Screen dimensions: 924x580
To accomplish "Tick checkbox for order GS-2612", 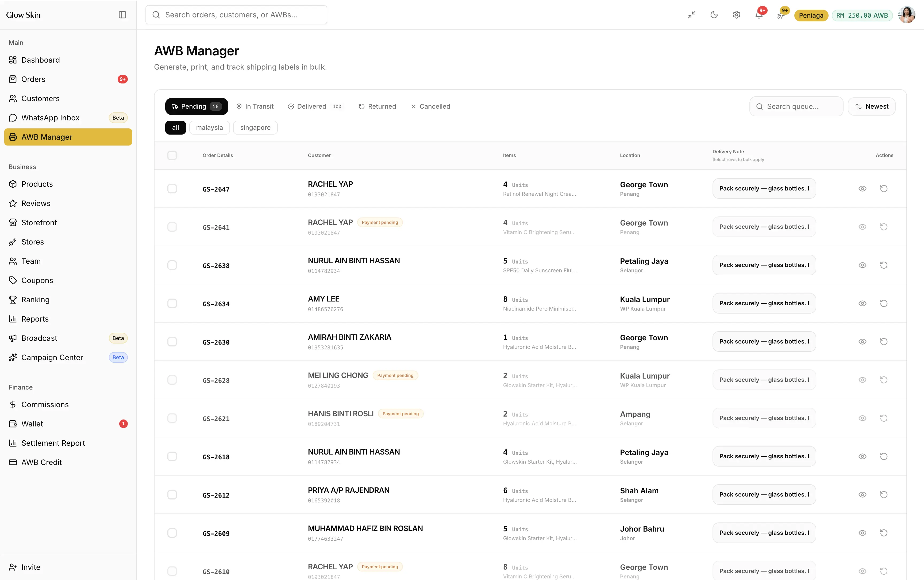I will coord(172,494).
